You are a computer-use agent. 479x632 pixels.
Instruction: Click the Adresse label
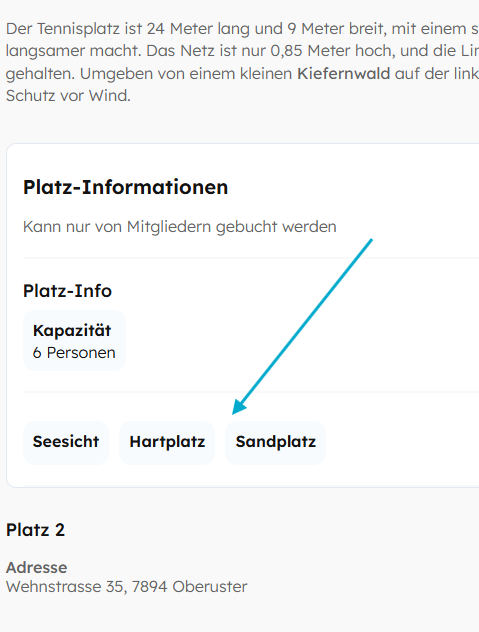(37, 568)
